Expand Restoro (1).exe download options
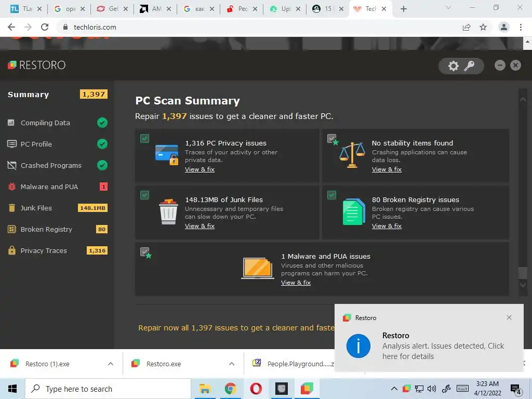 tap(111, 364)
